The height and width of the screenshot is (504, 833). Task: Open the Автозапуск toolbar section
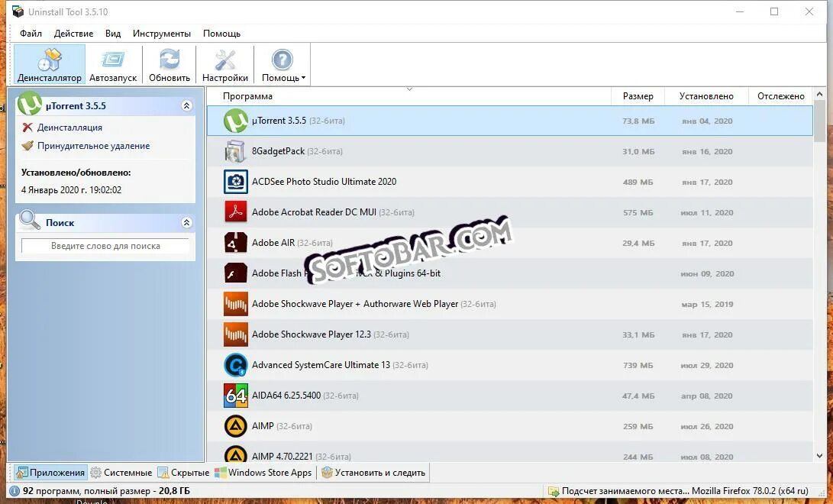[113, 65]
